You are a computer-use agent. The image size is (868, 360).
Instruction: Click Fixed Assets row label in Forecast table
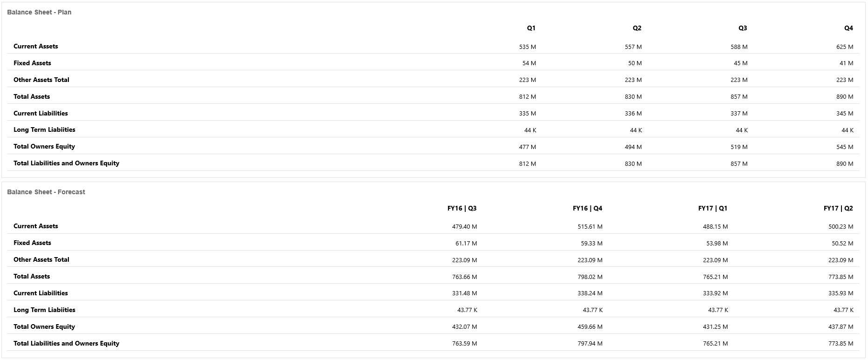click(32, 243)
